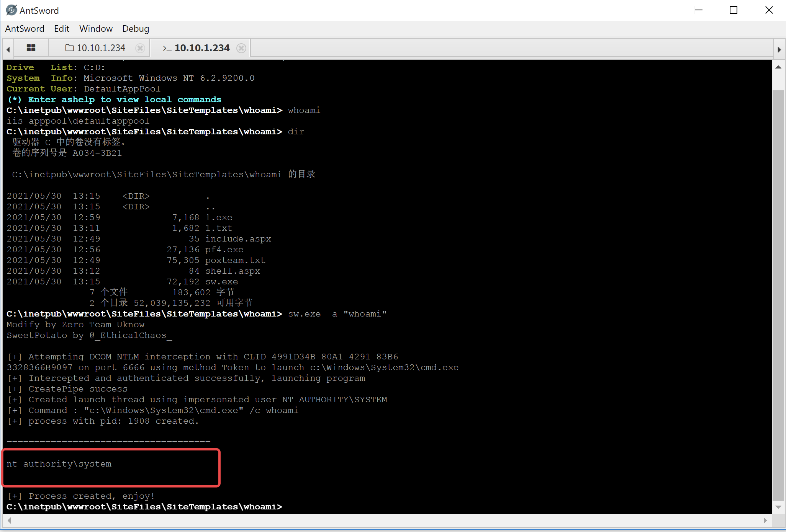Click vertical scrollbar down arrow
Image resolution: width=786 pixels, height=532 pixels.
click(x=778, y=507)
